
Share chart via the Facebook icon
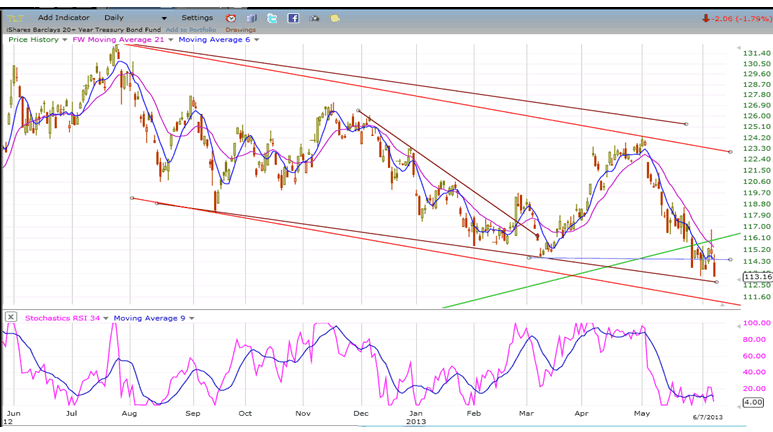click(x=293, y=18)
